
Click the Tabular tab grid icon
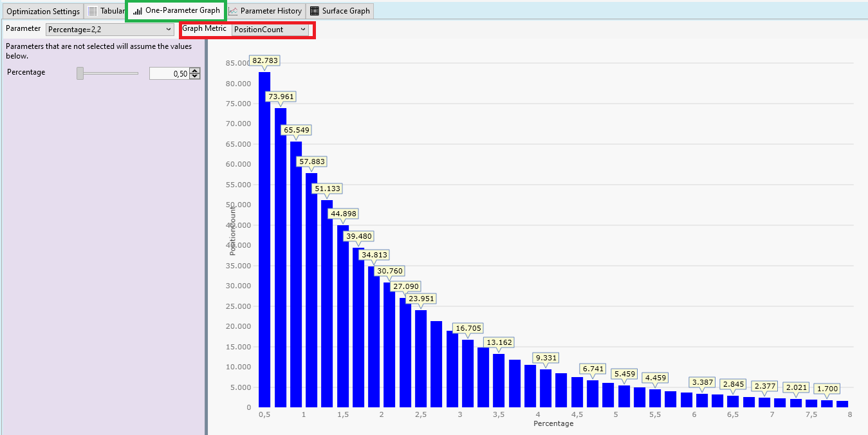pos(93,11)
